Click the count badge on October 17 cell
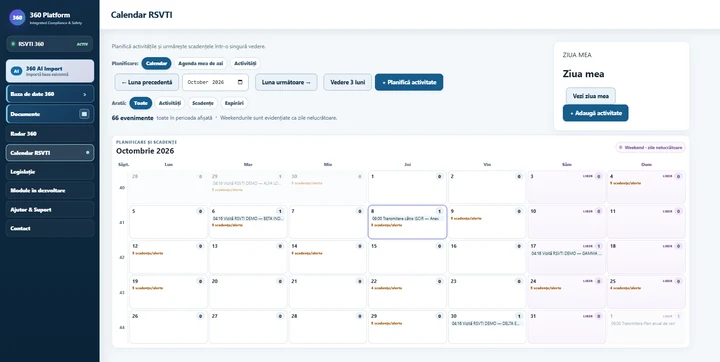Viewport: 720px width, 362px height. (x=599, y=246)
